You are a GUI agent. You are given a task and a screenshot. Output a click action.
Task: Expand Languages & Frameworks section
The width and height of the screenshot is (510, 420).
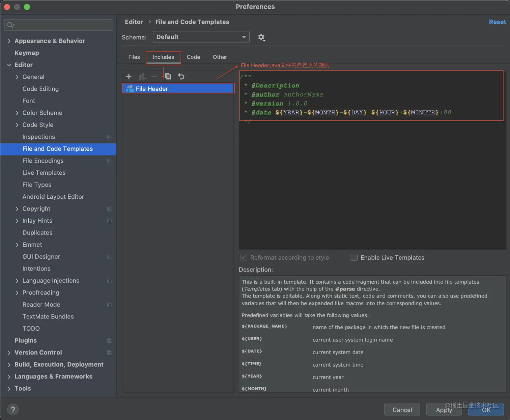9,376
